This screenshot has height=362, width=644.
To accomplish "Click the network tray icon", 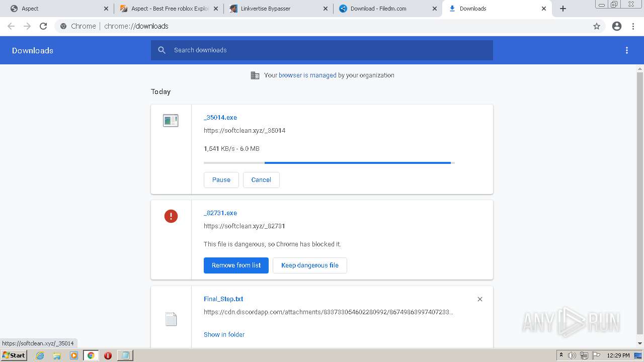I will click(x=584, y=355).
